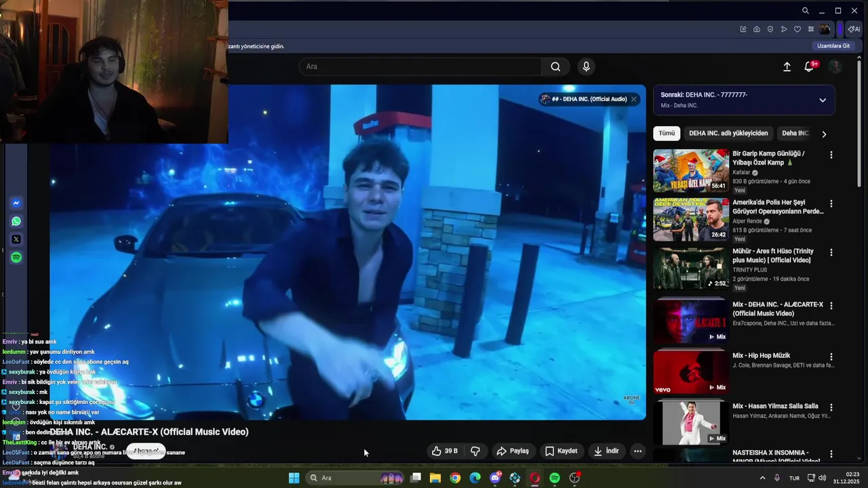The height and width of the screenshot is (488, 868).
Task: Open options for Mühür - Ares video
Action: (831, 253)
